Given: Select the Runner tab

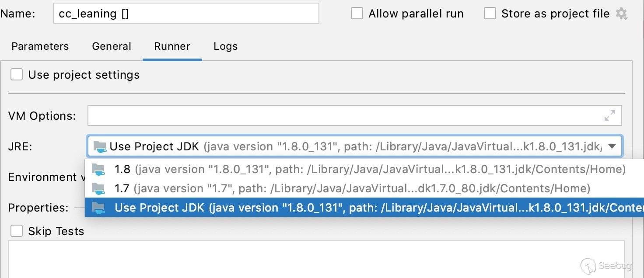Looking at the screenshot, I should coord(172,46).
